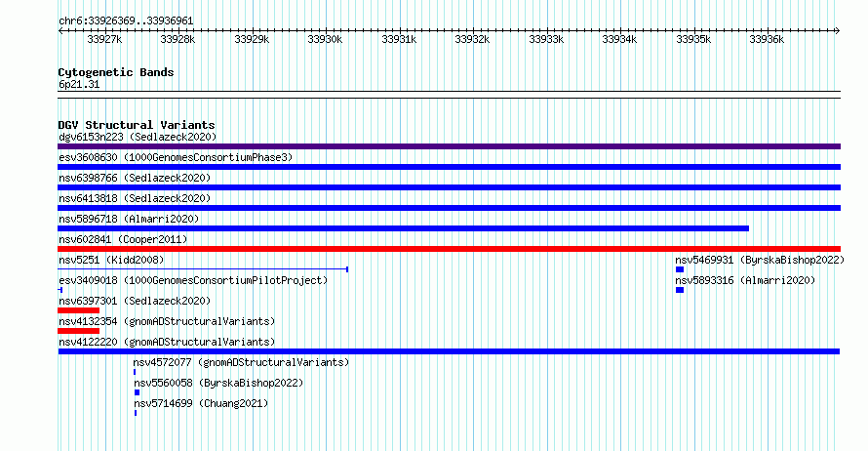868x451 pixels.
Task: Click the DGV Structural Variants track title
Action: (137, 125)
